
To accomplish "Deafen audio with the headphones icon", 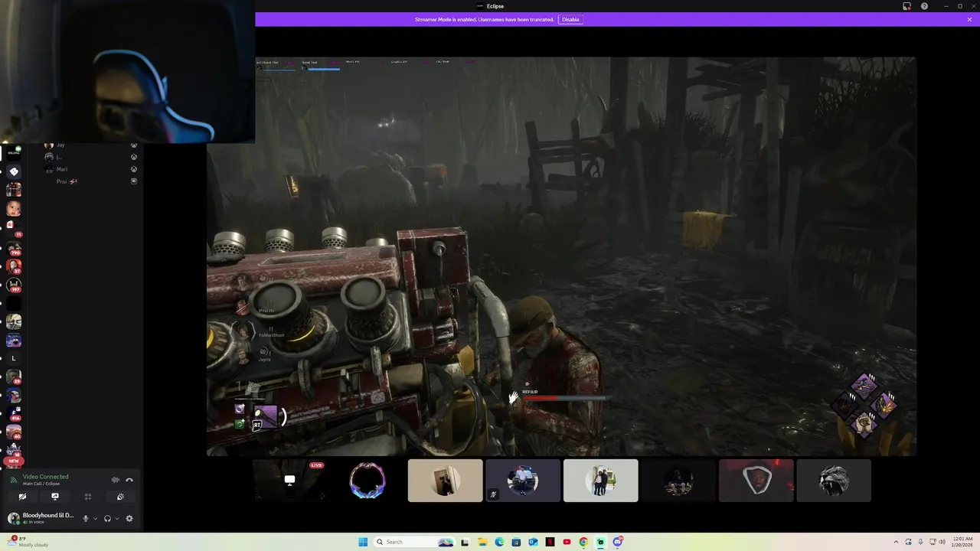I will pos(107,518).
